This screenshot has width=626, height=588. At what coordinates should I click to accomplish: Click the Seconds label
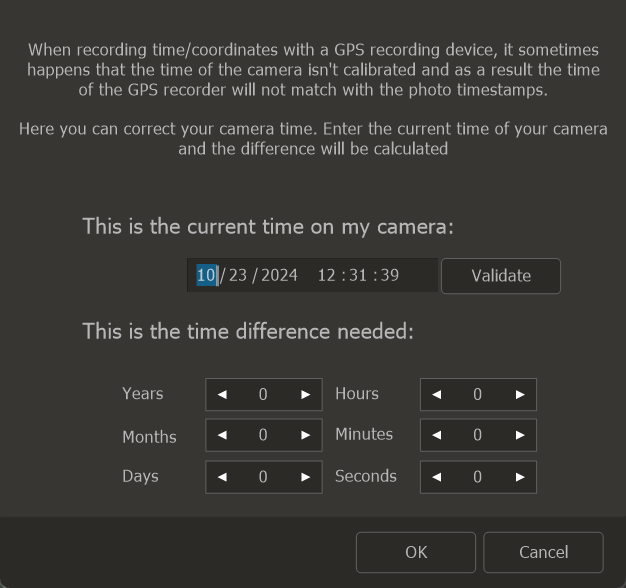pyautogui.click(x=366, y=476)
